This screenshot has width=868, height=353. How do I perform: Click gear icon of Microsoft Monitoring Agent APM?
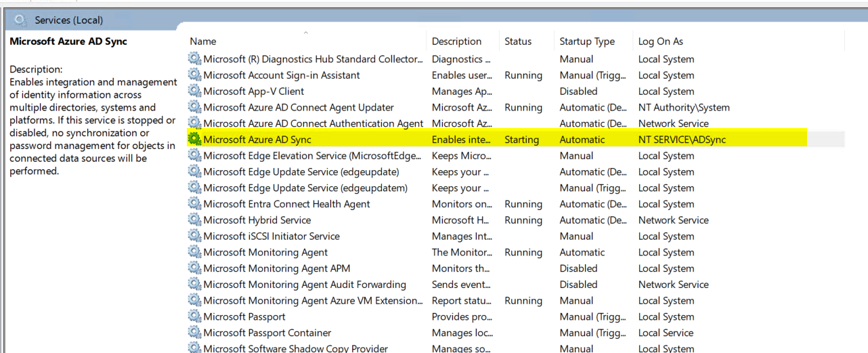point(195,268)
